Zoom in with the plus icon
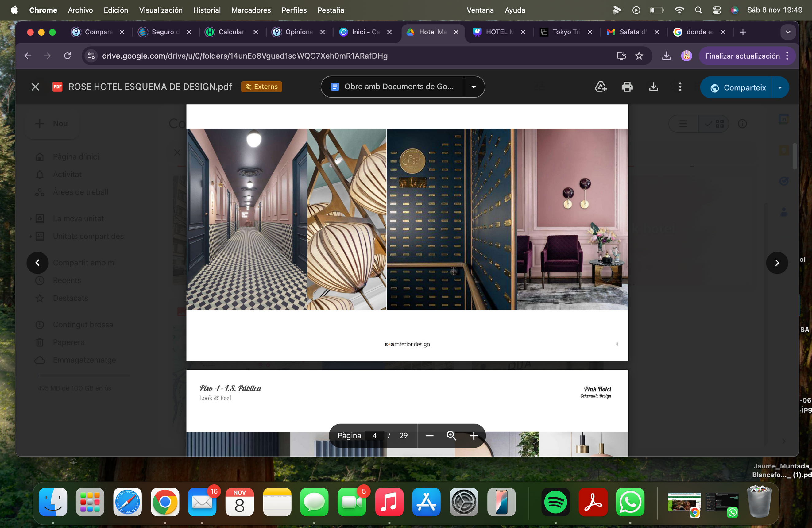The image size is (812, 528). pyautogui.click(x=474, y=436)
